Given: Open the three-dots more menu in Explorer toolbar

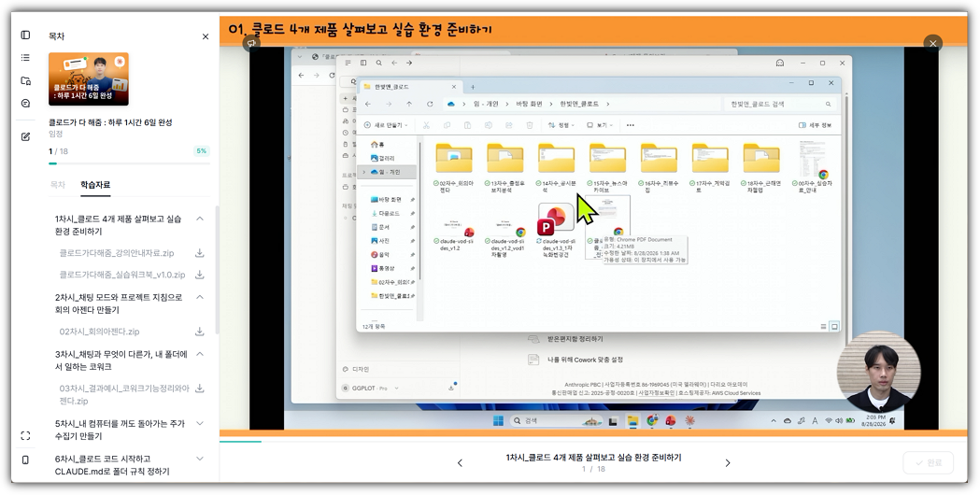Looking at the screenshot, I should click(x=630, y=125).
